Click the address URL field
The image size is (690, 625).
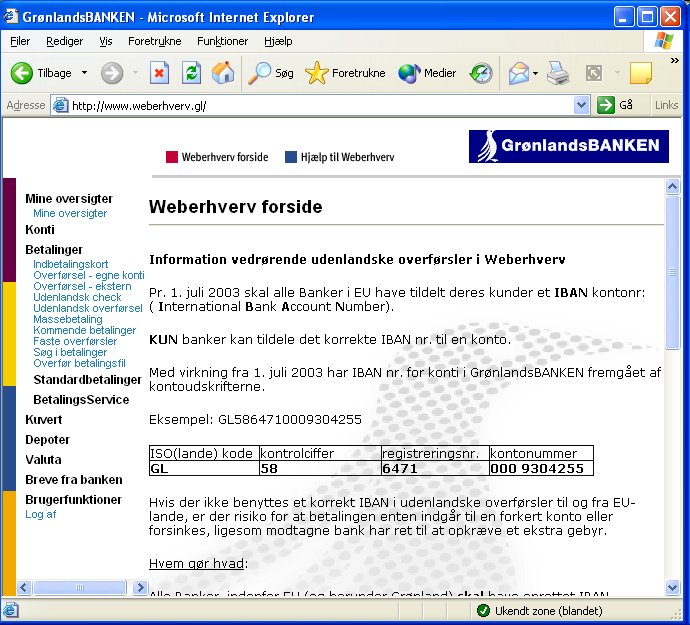click(321, 106)
